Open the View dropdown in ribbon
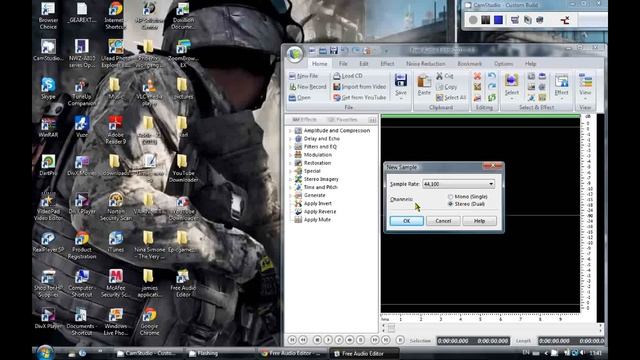Screen dimensions: 640x360 (585, 99)
